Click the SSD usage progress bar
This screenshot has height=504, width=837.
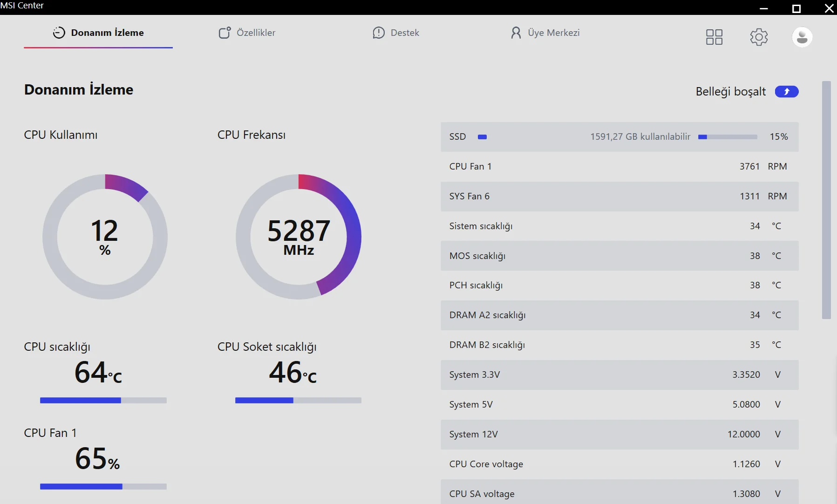(728, 137)
